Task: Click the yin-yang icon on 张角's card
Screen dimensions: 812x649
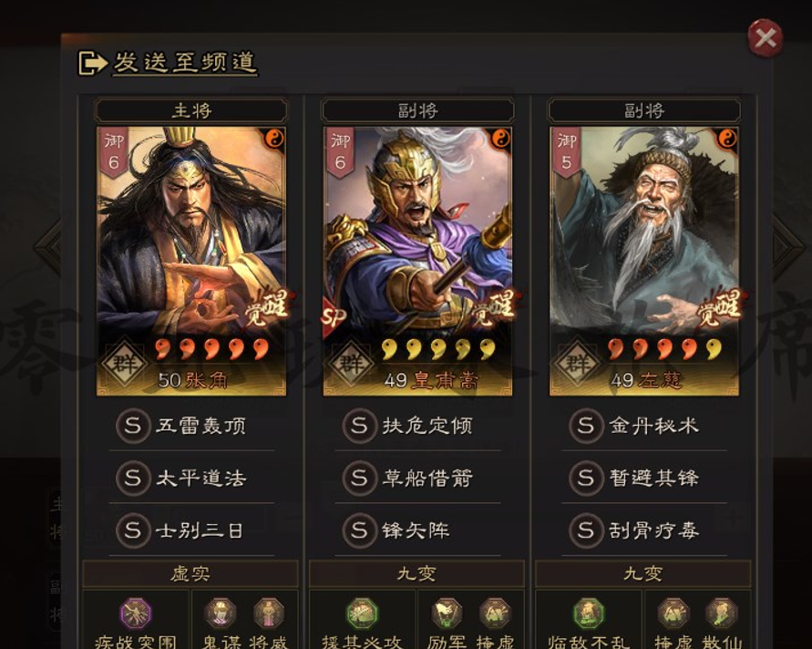Action: point(274,139)
